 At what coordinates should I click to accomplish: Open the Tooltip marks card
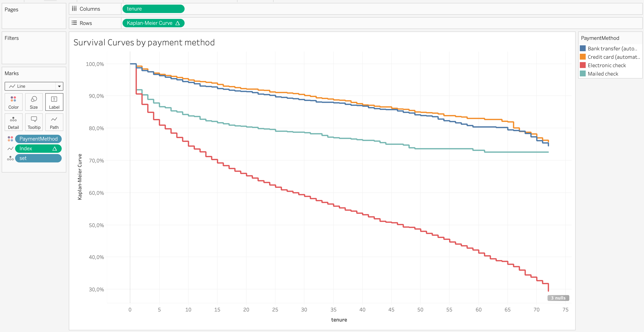(34, 122)
